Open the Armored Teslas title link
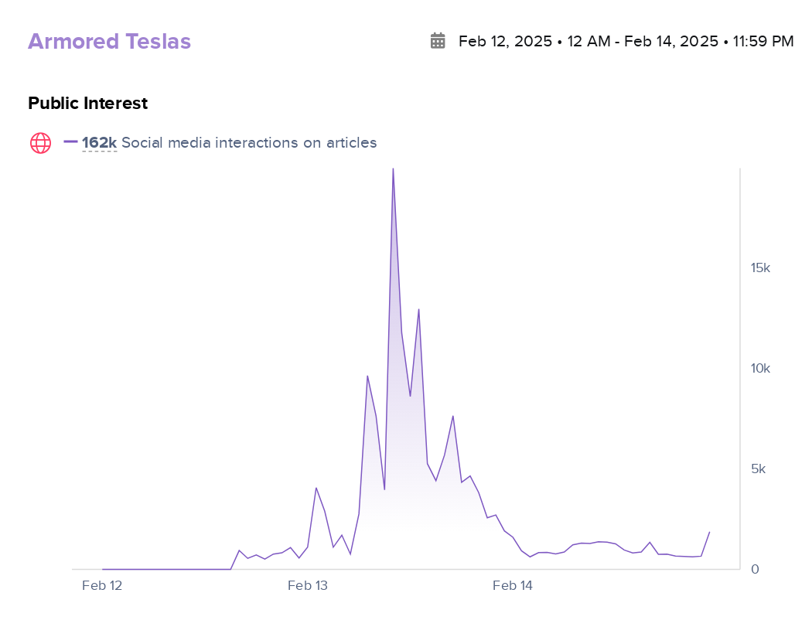The height and width of the screenshot is (644, 812). (x=109, y=42)
